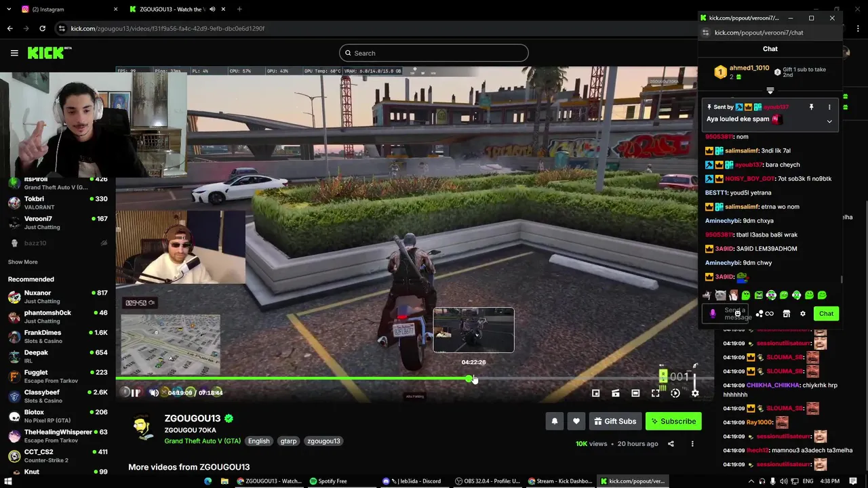Mute audio on the ZGOUGOU13 tab

coord(212,9)
